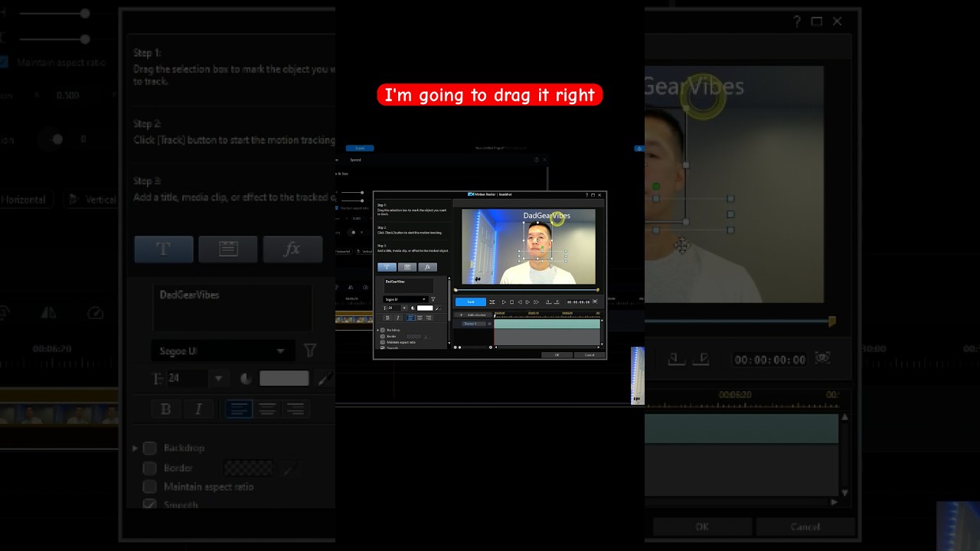Click the Add a tracker button
The width and height of the screenshot is (980, 551).
pyautogui.click(x=473, y=315)
